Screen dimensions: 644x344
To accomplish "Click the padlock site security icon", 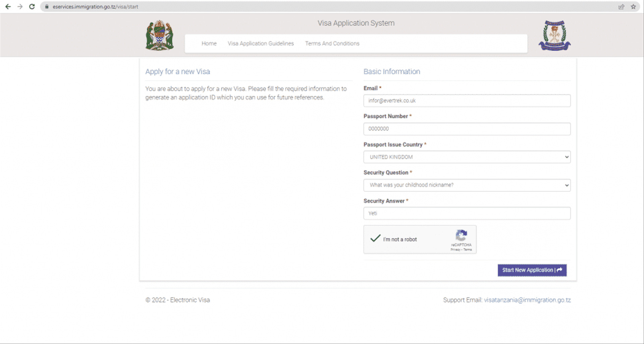I will (x=47, y=6).
